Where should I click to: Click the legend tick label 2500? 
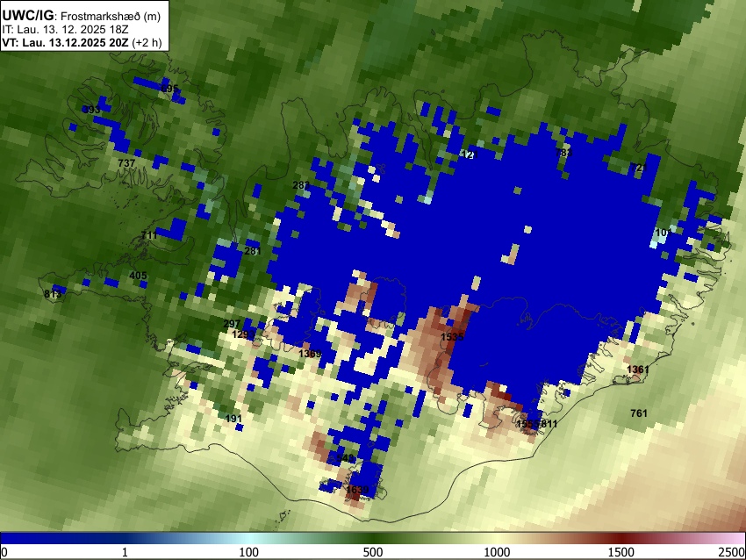tap(732, 552)
